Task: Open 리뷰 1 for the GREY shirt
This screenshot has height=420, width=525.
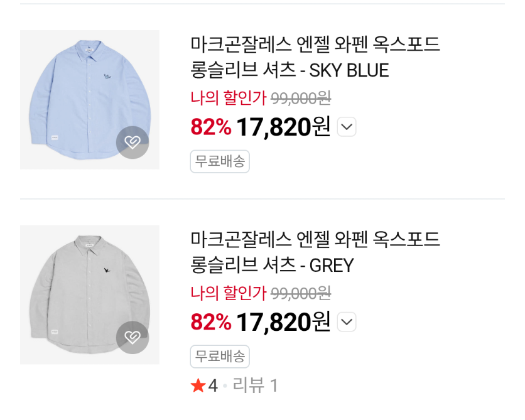Action: 255,385
